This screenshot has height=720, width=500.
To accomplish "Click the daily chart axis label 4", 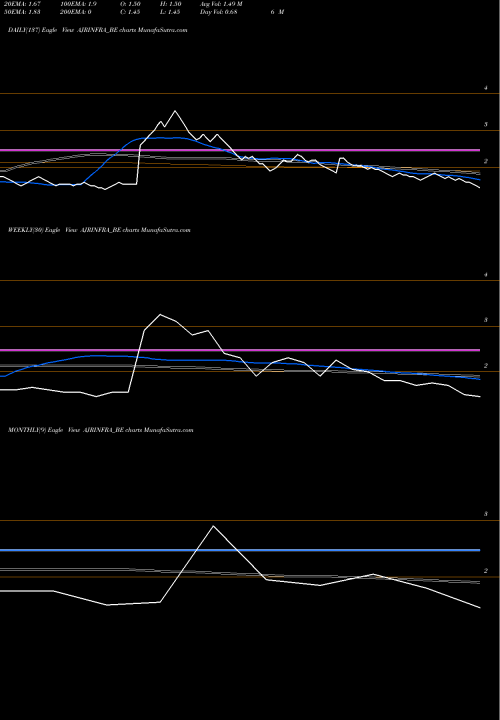I will 486,88.
